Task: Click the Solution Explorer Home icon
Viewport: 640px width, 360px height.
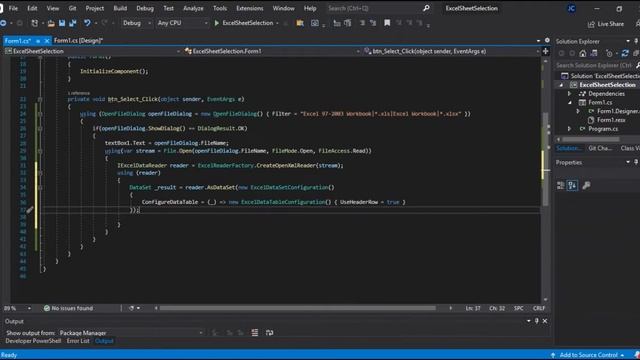Action: [583, 53]
